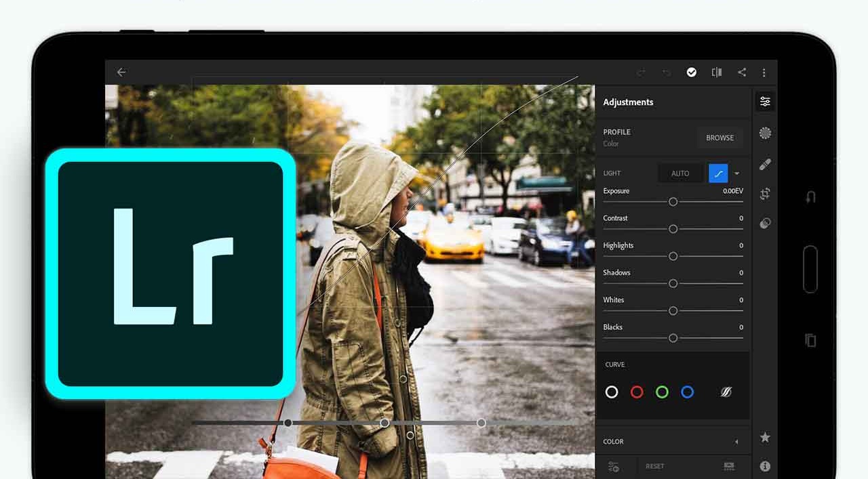Apply AUTO light adjustments
The width and height of the screenshot is (868, 479).
pyautogui.click(x=680, y=173)
